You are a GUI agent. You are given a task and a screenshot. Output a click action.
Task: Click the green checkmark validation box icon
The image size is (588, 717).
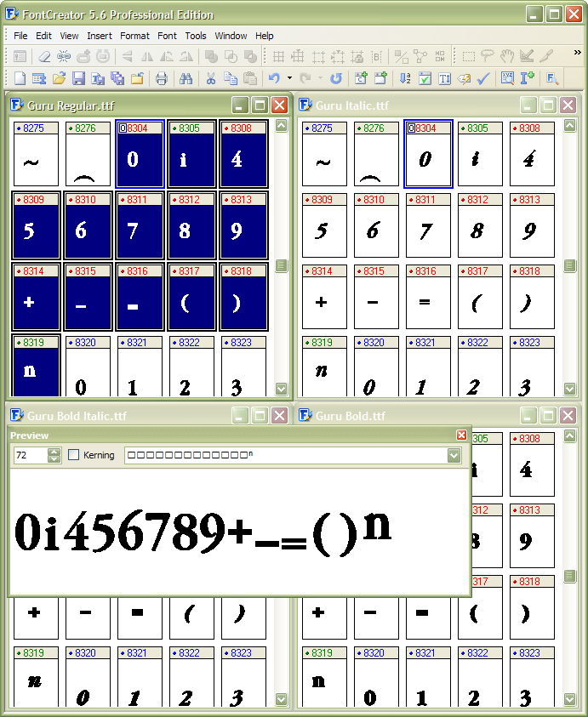[425, 78]
